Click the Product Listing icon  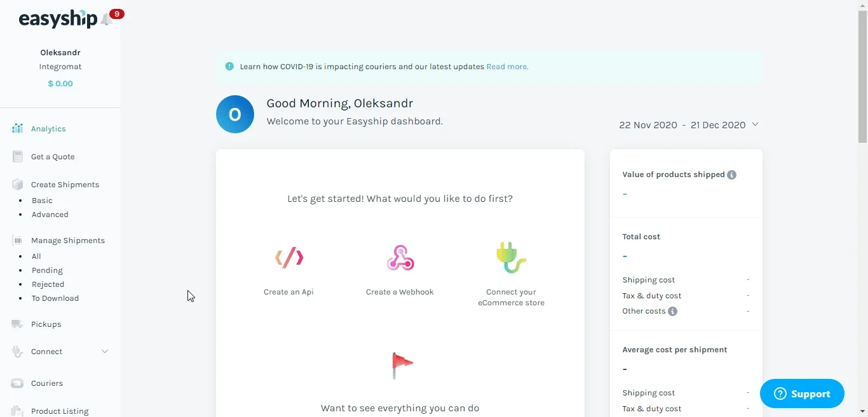tap(18, 411)
